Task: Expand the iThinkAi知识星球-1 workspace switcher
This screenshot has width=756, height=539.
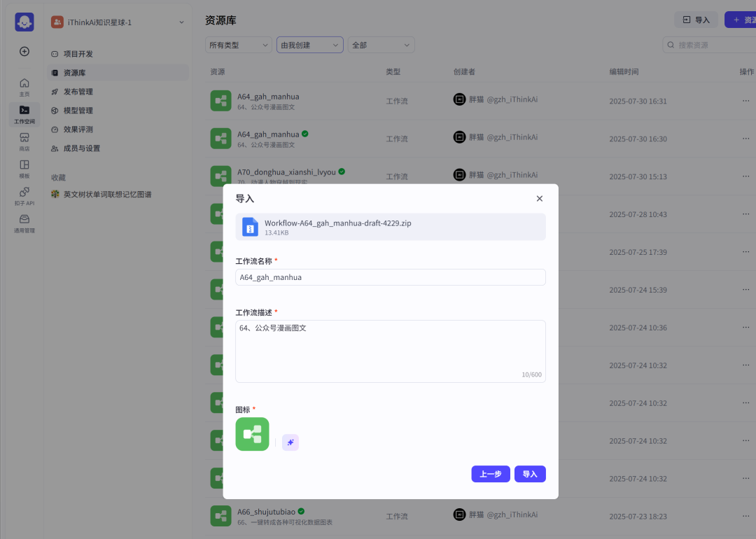Action: pos(181,22)
